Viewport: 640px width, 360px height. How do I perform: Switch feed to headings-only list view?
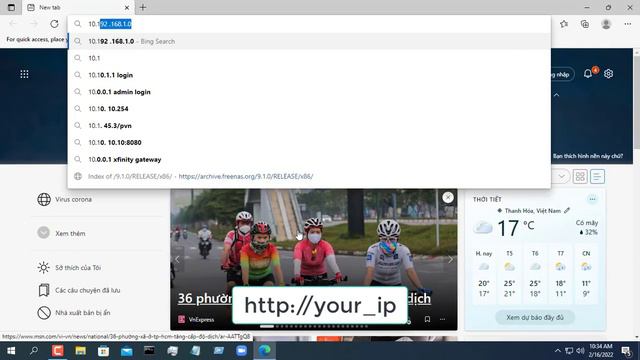pyautogui.click(x=597, y=176)
